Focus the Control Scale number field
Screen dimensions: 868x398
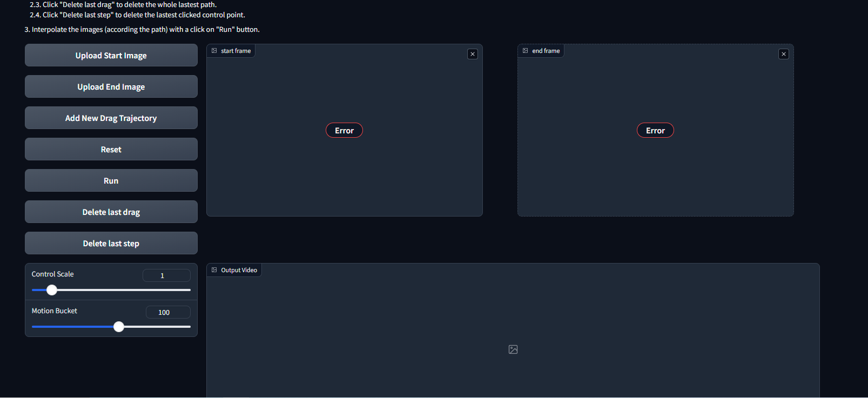(x=166, y=276)
